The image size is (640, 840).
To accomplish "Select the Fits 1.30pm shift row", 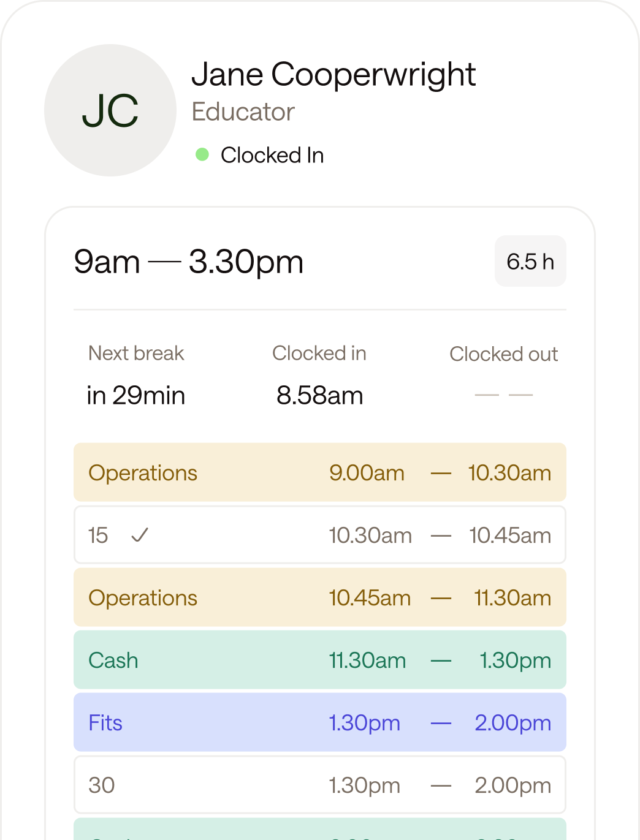I will click(319, 722).
